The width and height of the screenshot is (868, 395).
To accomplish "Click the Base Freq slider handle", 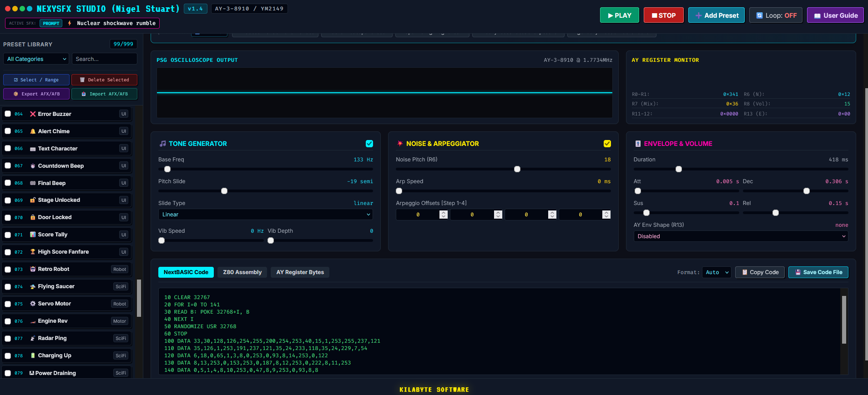I will pyautogui.click(x=167, y=169).
